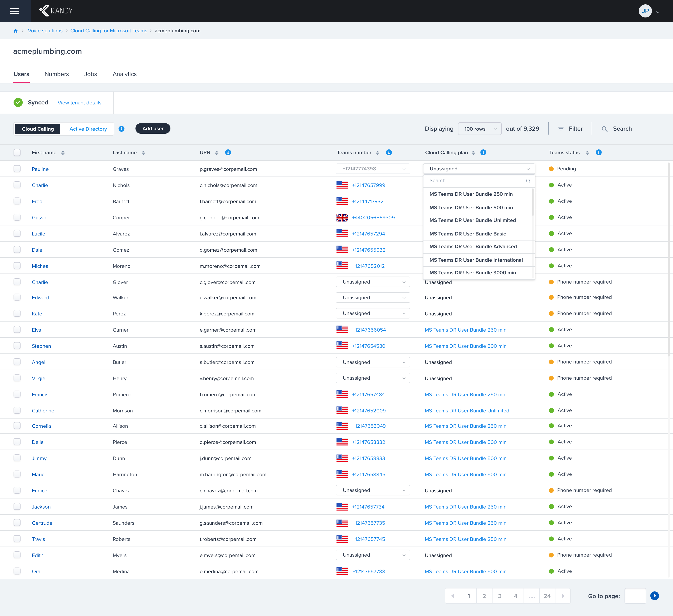Select the checkbox for Gussie Cooper
Screen dimensions: 673x616
(17, 217)
